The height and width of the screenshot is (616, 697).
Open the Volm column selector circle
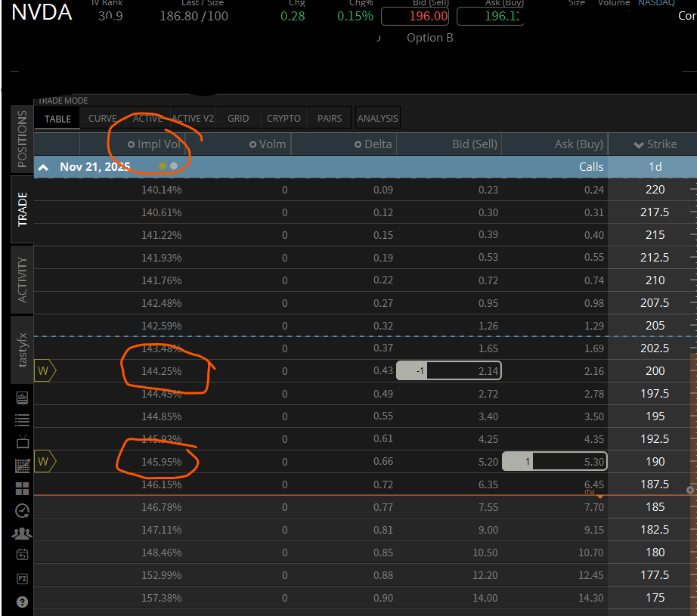click(x=253, y=144)
